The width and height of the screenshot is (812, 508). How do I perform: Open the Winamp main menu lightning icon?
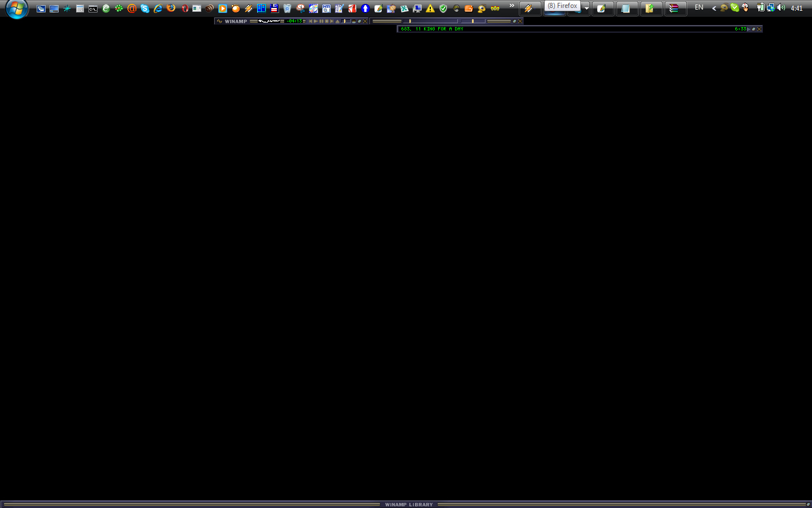219,21
